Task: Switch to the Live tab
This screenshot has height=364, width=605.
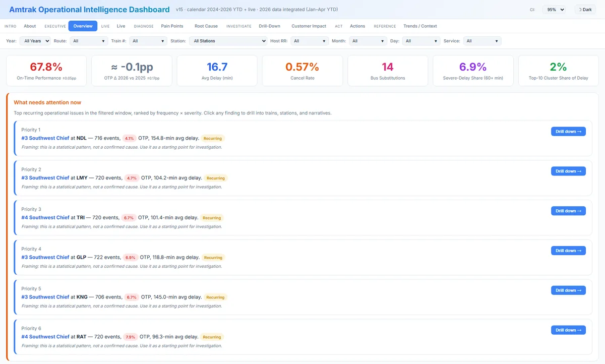Action: [x=121, y=26]
